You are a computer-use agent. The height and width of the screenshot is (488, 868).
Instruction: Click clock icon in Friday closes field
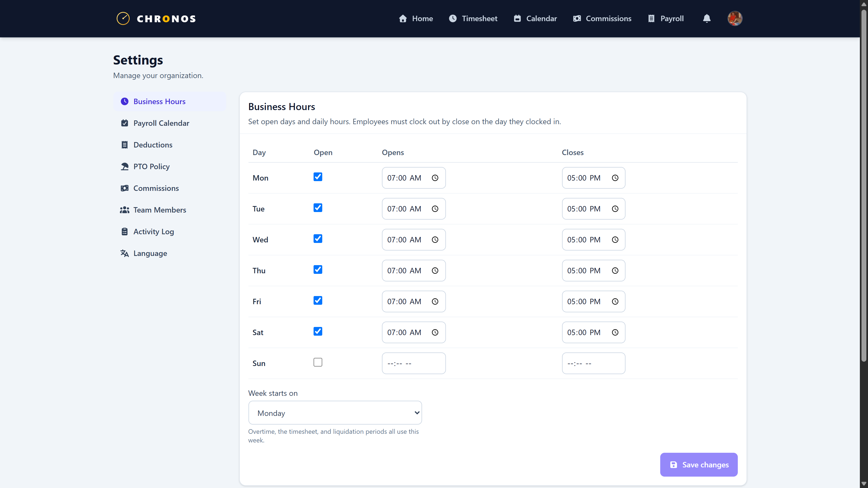[x=615, y=301]
